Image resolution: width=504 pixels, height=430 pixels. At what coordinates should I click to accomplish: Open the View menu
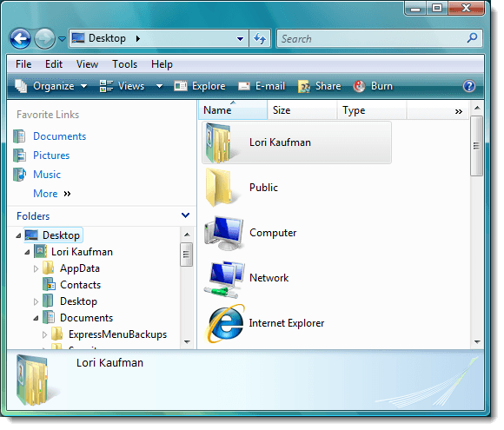click(x=87, y=64)
